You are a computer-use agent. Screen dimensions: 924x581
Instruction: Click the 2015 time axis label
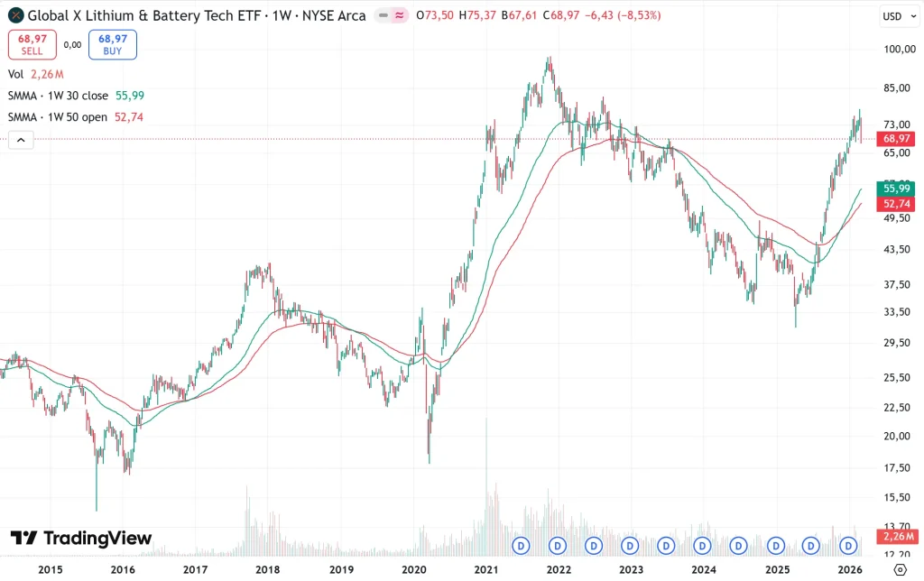pos(51,570)
